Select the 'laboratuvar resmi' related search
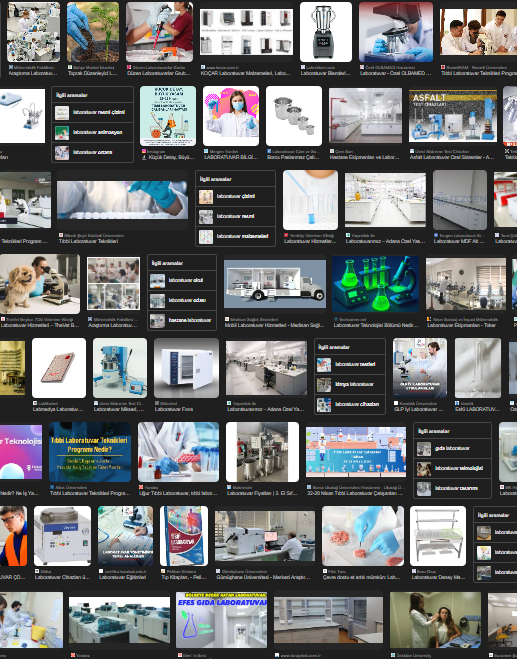The width and height of the screenshot is (517, 659). pyautogui.click(x=235, y=216)
